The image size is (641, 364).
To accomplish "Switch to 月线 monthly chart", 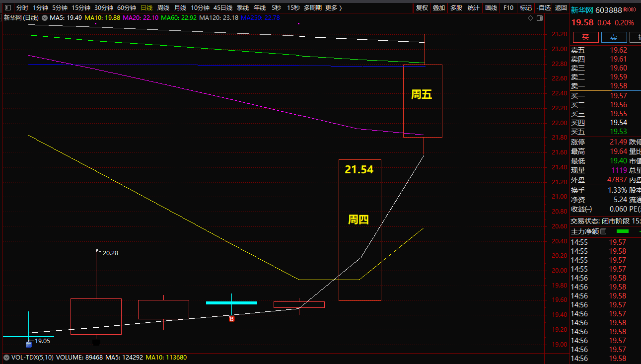I will click(180, 8).
